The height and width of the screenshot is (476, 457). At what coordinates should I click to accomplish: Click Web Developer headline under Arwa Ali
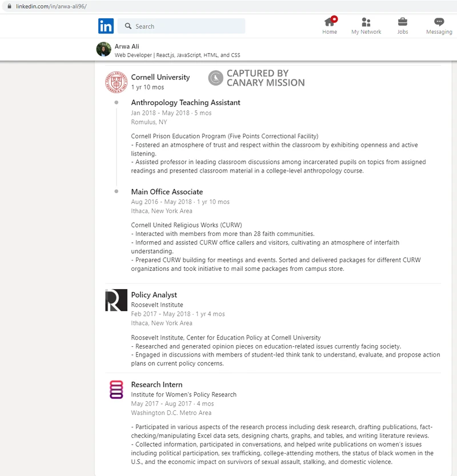click(x=177, y=55)
